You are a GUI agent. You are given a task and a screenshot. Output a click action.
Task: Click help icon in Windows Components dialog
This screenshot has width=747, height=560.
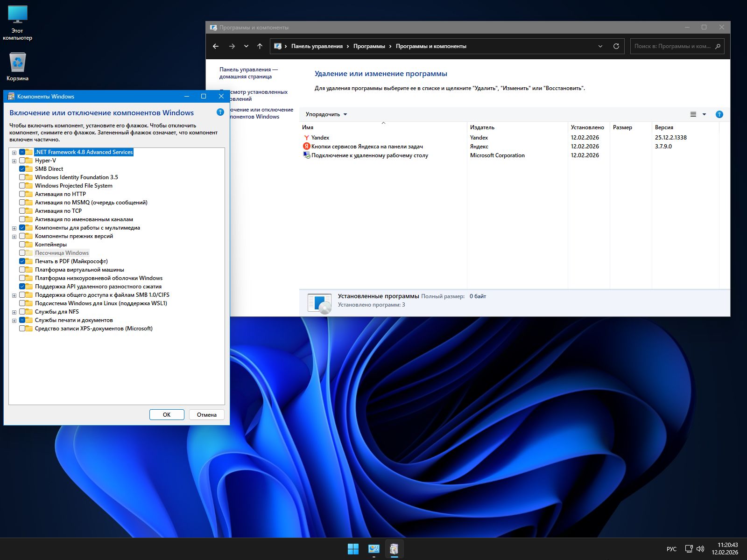(220, 112)
